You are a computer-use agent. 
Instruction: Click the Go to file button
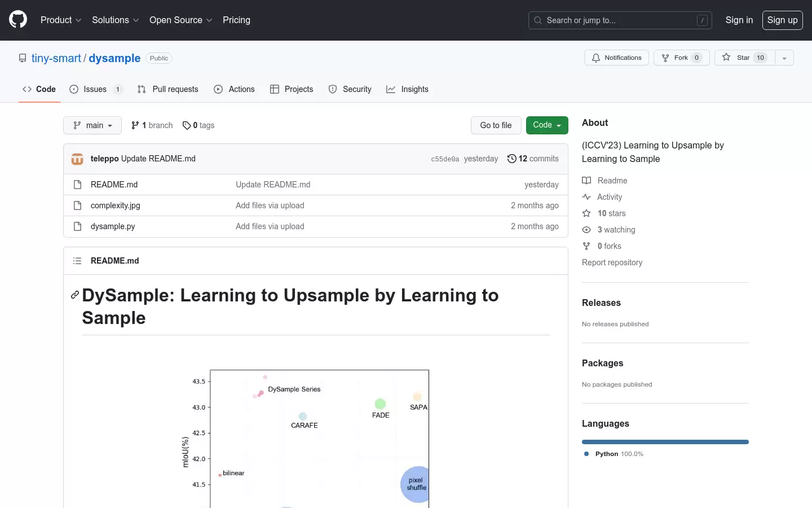[x=496, y=125]
